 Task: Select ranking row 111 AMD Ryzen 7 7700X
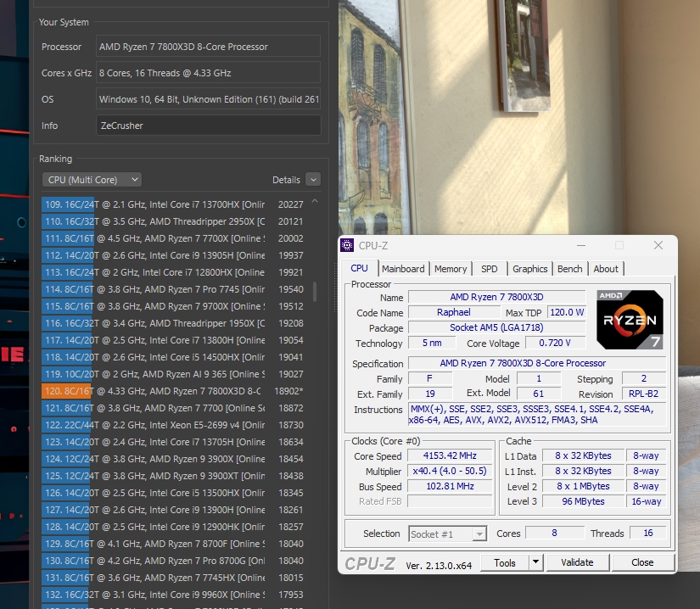click(x=173, y=238)
